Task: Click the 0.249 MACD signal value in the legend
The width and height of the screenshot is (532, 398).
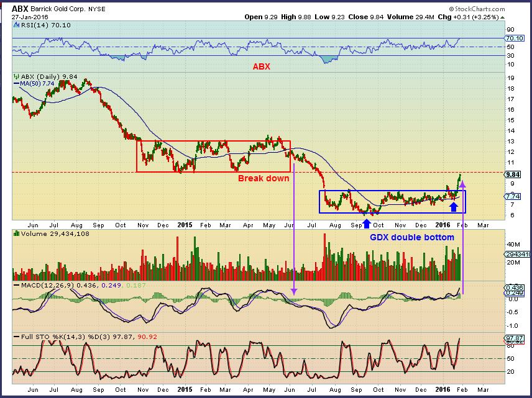Action: pyautogui.click(x=111, y=286)
